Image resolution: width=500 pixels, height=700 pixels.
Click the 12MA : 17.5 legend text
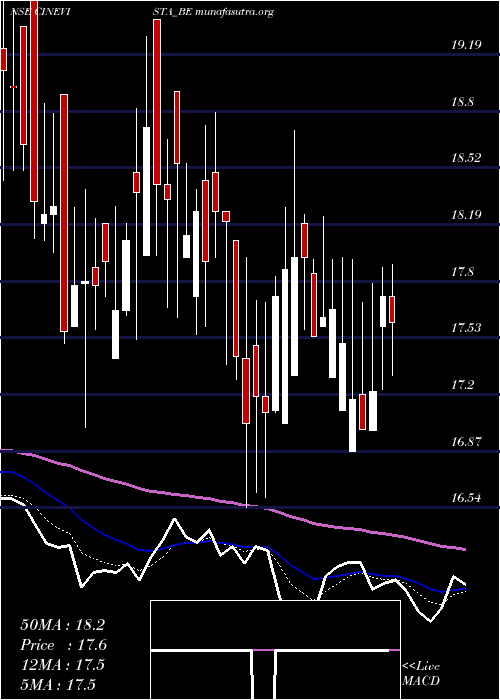point(62,665)
